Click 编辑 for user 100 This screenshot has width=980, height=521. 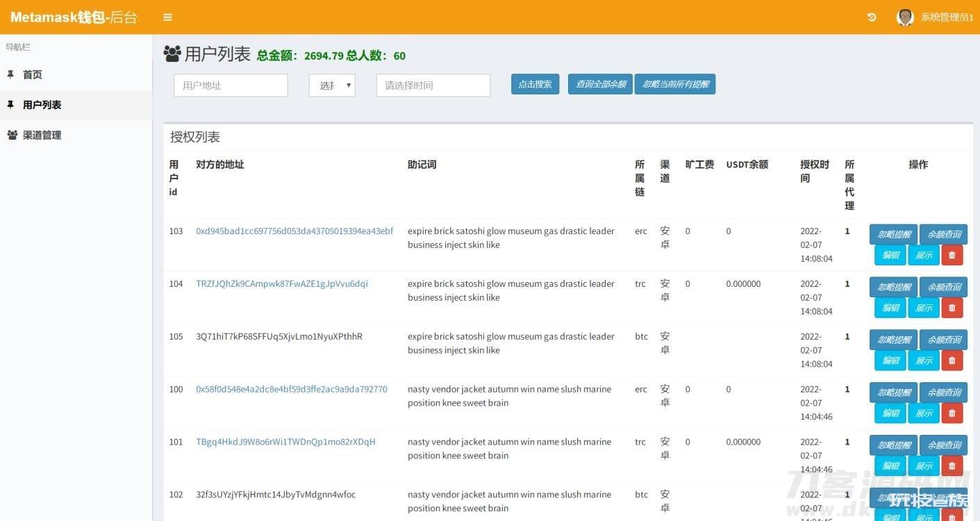click(890, 413)
